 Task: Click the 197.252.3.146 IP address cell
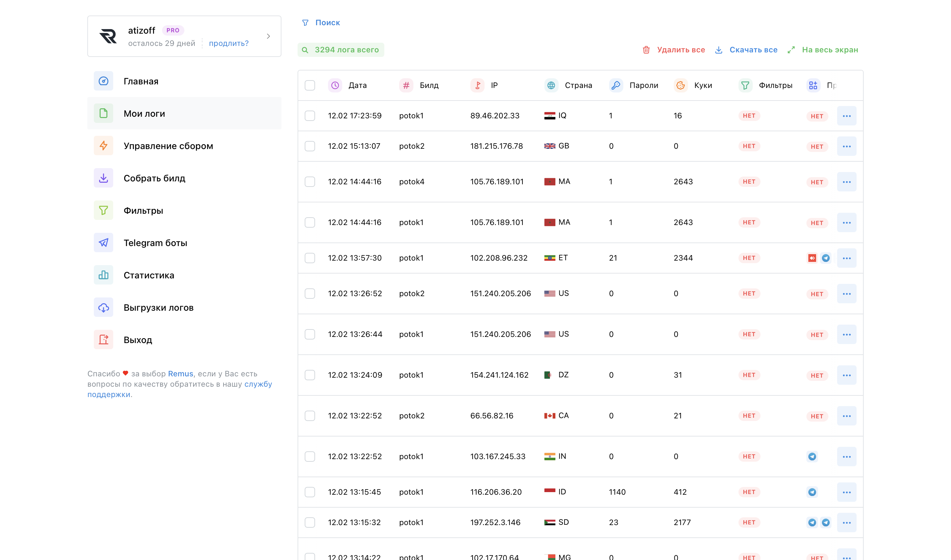(495, 522)
